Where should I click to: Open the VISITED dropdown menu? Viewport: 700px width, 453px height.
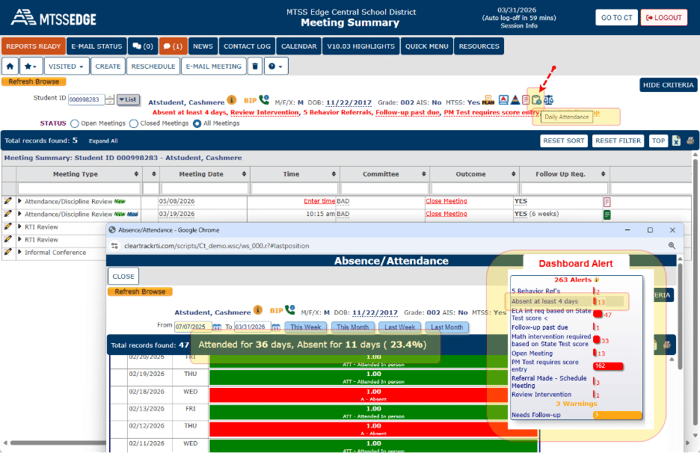[68, 66]
